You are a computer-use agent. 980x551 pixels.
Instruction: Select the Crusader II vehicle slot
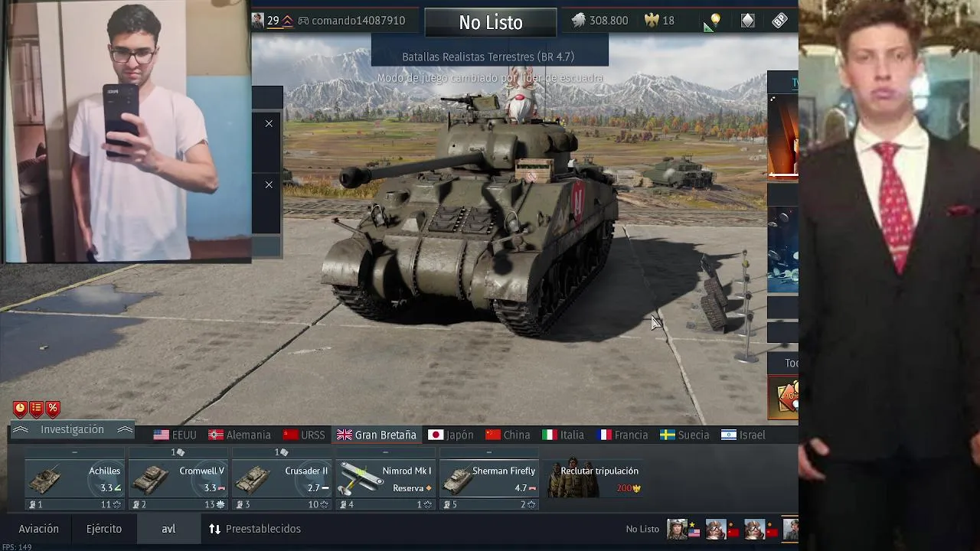pos(282,479)
